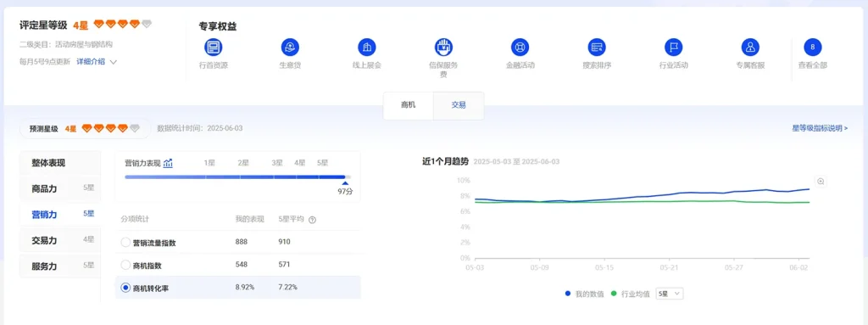
Task: Open the 生意贷 benefit icon
Action: (290, 48)
